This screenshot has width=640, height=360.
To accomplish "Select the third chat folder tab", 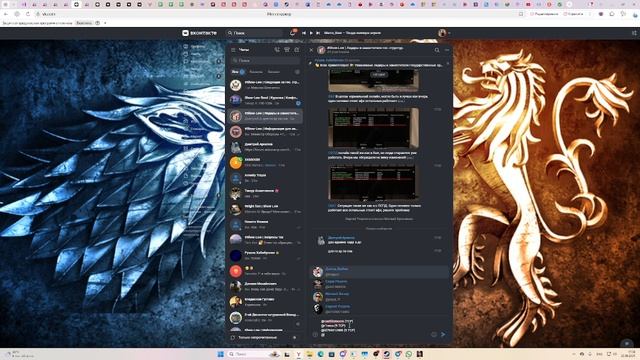I will (274, 72).
